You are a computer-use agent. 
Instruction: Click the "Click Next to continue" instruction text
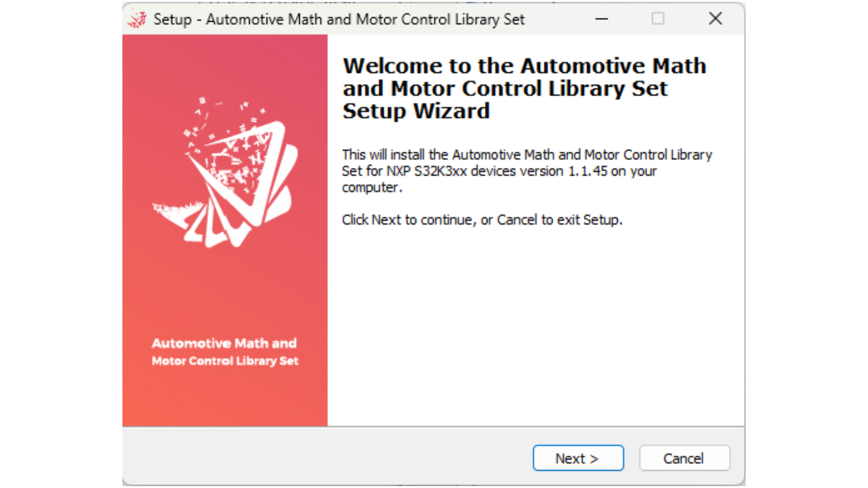coord(482,220)
